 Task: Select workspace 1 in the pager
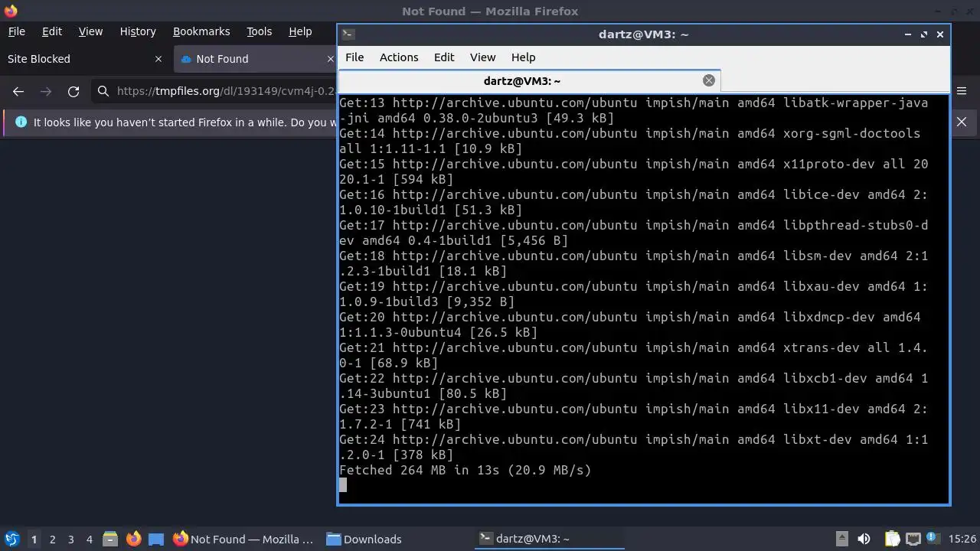34,539
